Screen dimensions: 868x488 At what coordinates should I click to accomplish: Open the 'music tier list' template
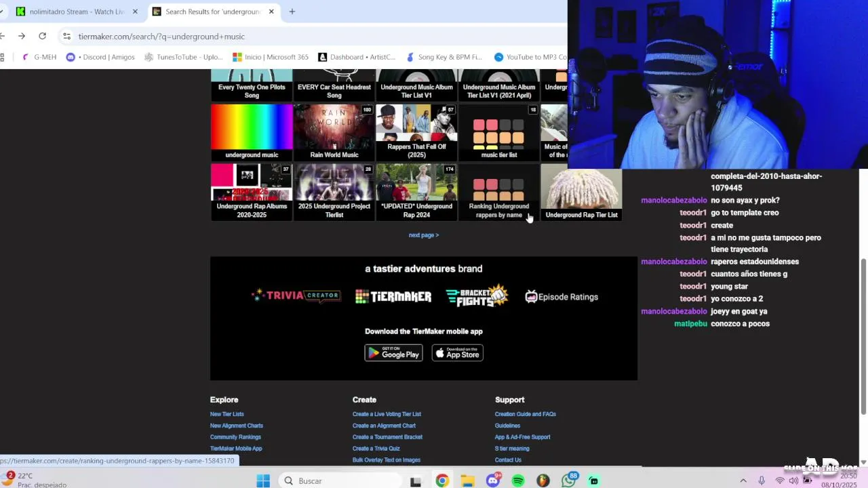point(499,132)
